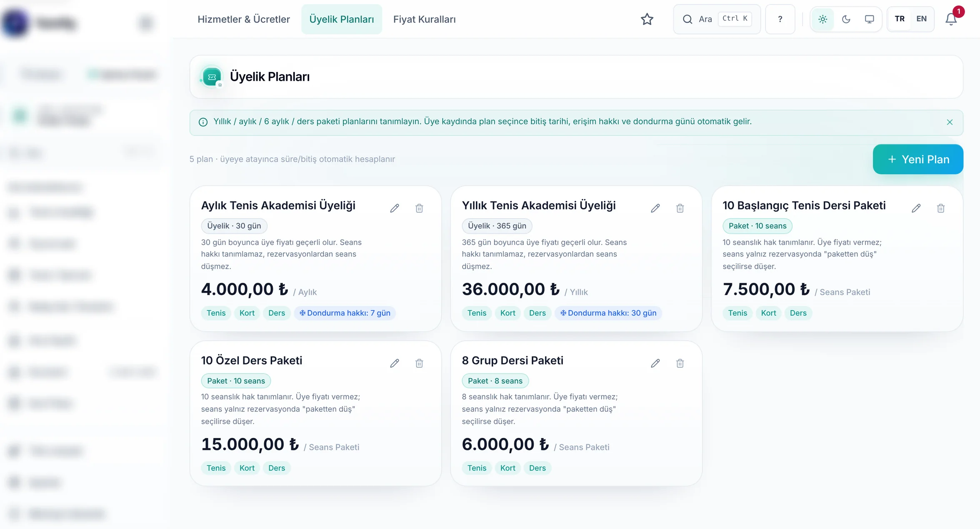Image resolution: width=980 pixels, height=529 pixels.
Task: Click the 10 Özel Ders Paketi title
Action: tap(252, 360)
